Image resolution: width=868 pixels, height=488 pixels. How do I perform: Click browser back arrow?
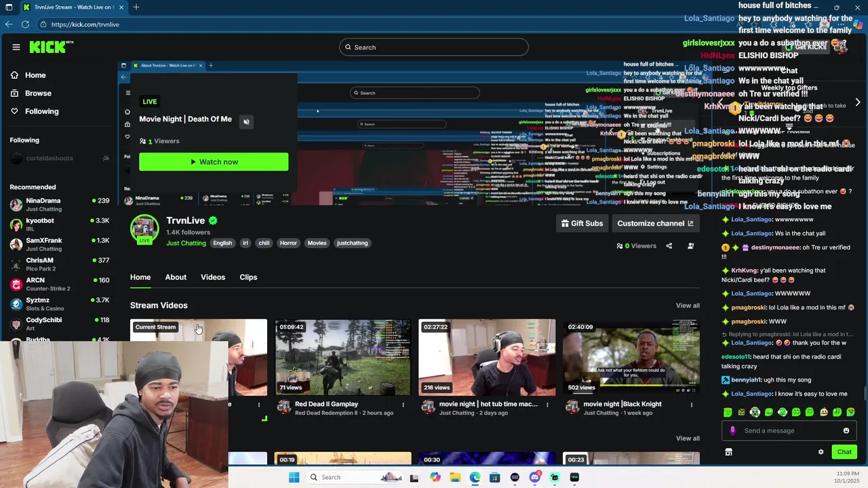point(9,24)
